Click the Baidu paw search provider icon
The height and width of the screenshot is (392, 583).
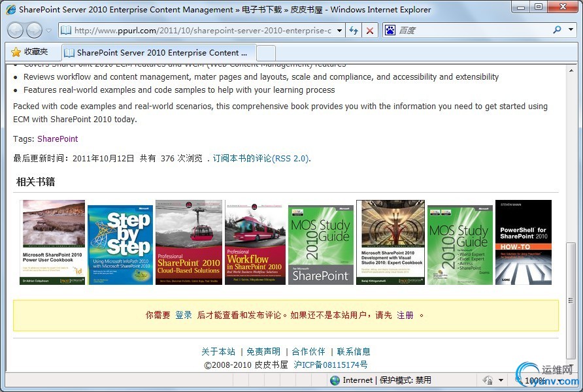coord(390,30)
